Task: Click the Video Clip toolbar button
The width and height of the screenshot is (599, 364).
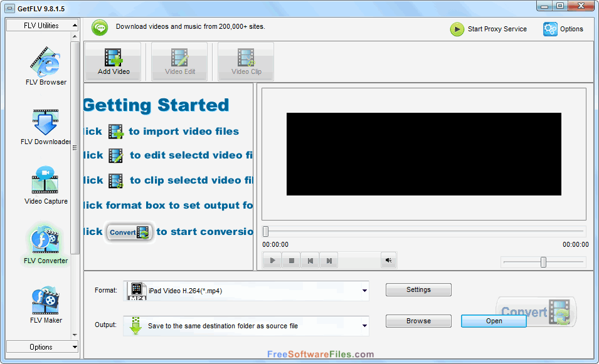Action: point(246,61)
